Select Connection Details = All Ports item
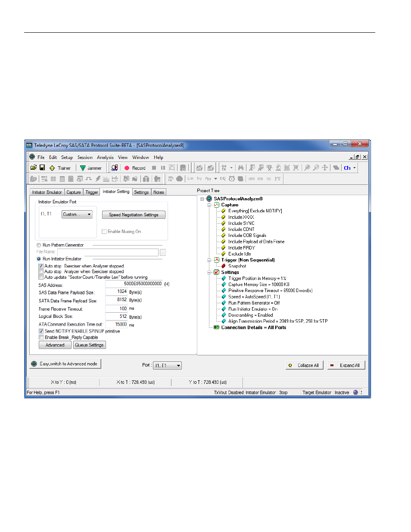The width and height of the screenshot is (411, 532). coord(253,327)
